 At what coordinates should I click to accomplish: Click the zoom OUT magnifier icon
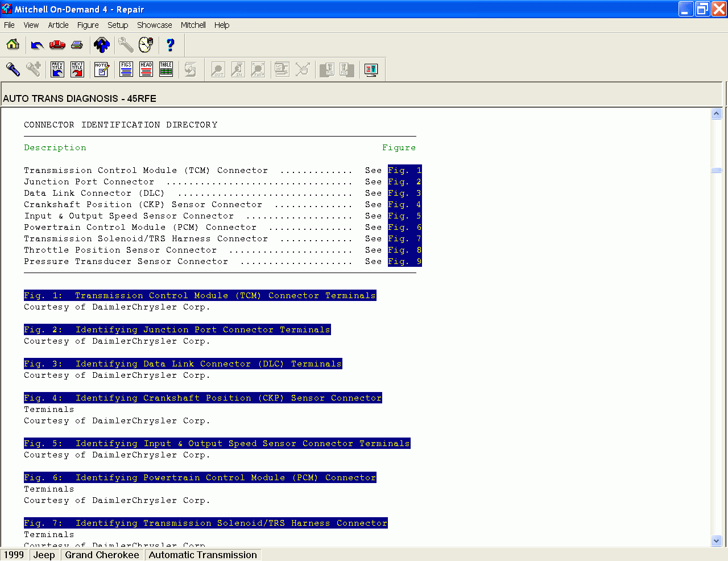tap(218, 69)
